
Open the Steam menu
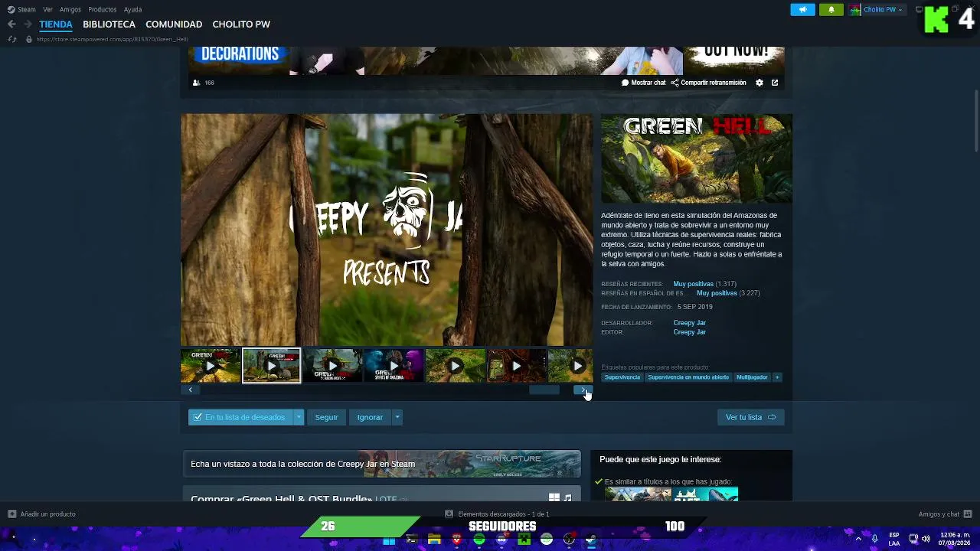coord(21,10)
